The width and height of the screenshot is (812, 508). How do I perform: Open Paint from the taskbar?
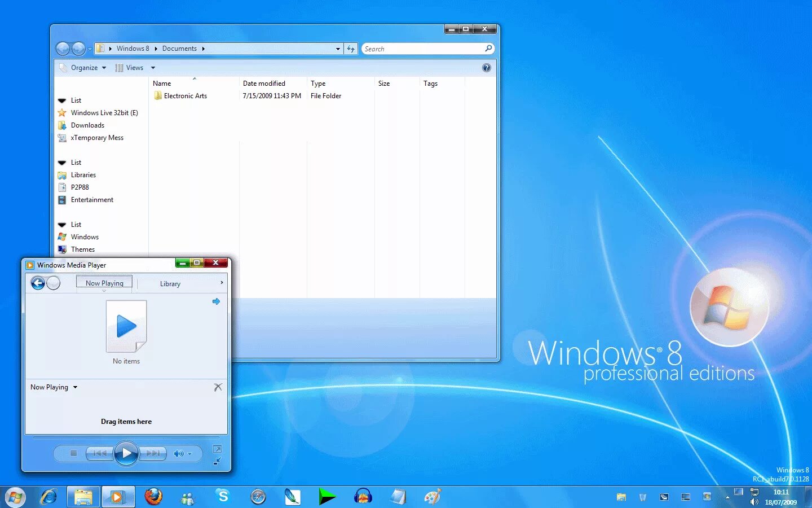click(431, 497)
